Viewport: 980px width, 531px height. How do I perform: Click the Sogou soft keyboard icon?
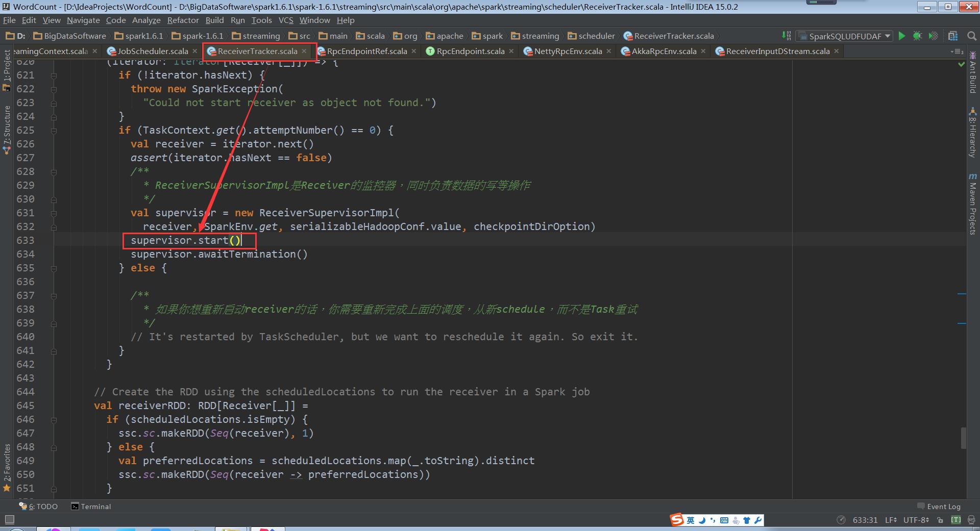[724, 520]
